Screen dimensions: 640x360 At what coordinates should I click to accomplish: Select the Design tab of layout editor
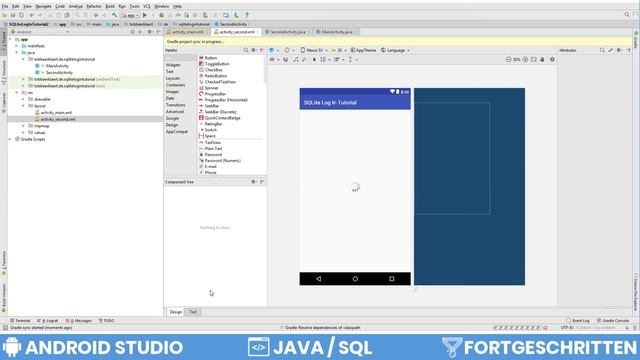(x=176, y=312)
